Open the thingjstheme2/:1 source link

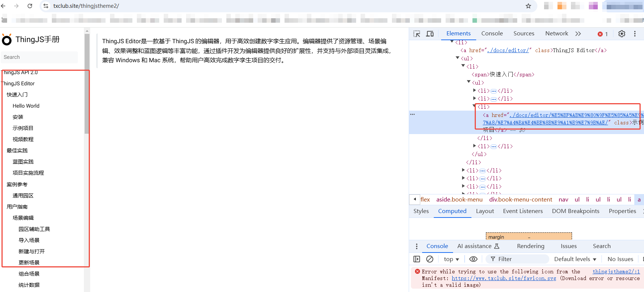click(x=616, y=272)
